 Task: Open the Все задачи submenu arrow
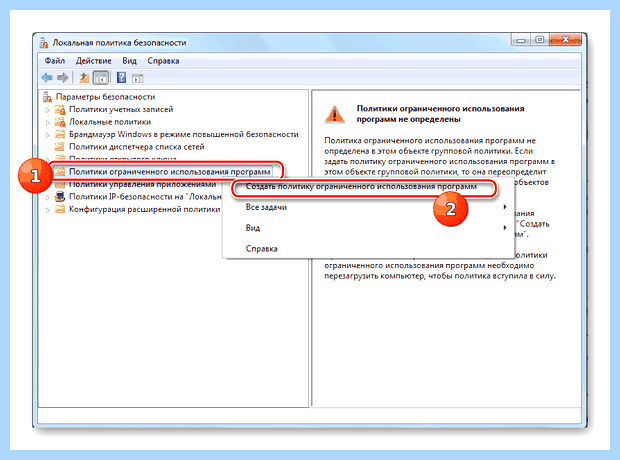coord(505,207)
